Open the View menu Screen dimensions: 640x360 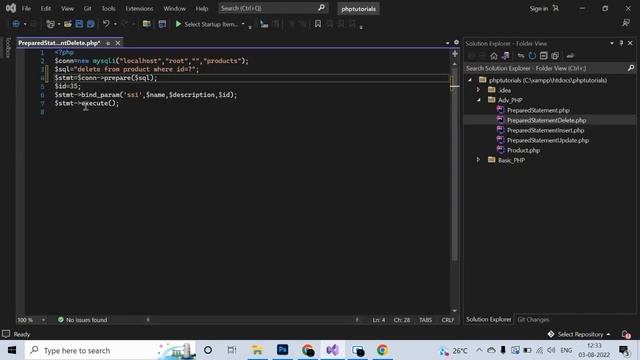[67, 9]
